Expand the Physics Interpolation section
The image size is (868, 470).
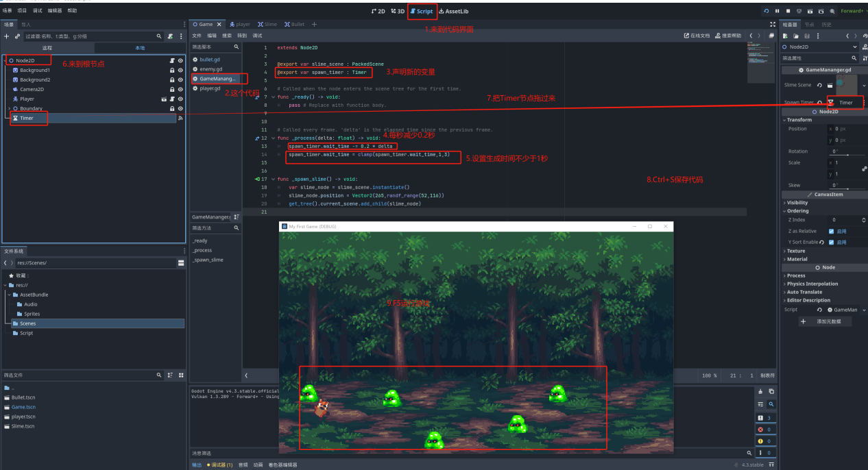(x=812, y=284)
